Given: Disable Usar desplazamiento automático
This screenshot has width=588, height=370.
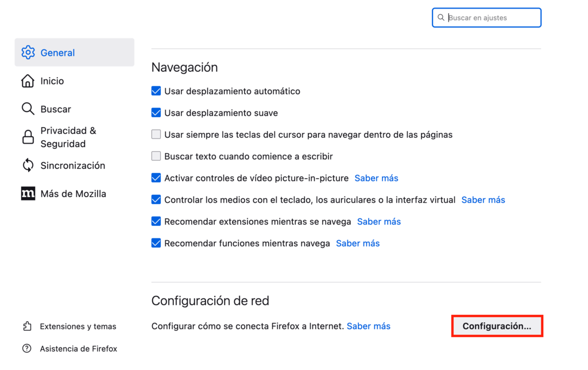Looking at the screenshot, I should click(x=156, y=91).
